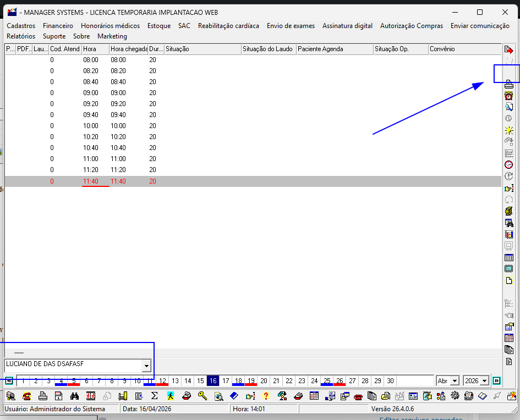Click the Situação column header

click(203, 49)
